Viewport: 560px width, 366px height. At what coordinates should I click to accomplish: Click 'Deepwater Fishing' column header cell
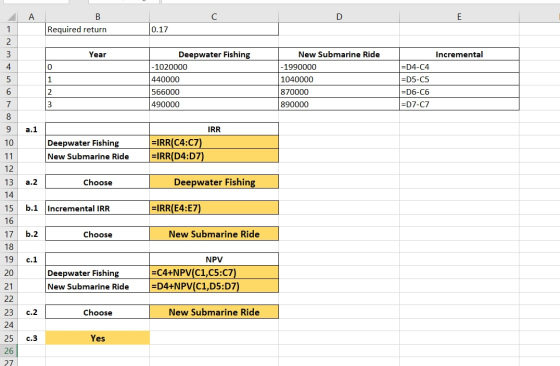pyautogui.click(x=214, y=54)
